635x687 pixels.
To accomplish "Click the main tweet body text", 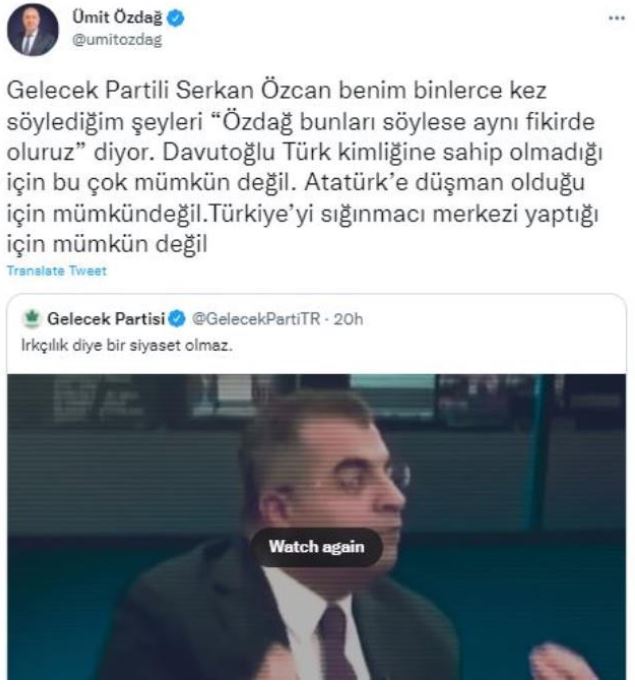I will click(305, 167).
